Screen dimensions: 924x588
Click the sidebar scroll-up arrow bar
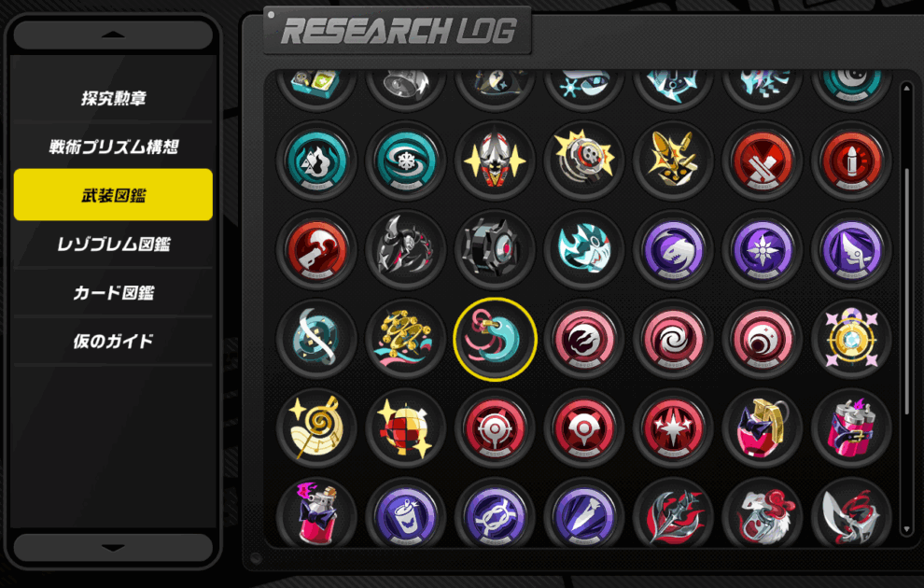[x=113, y=35]
